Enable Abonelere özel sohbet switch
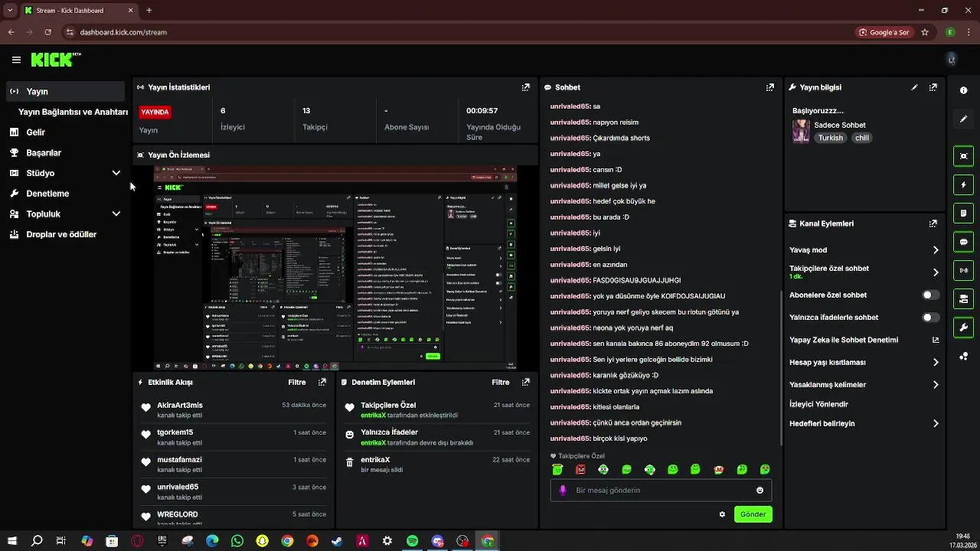This screenshot has width=980, height=551. click(930, 295)
